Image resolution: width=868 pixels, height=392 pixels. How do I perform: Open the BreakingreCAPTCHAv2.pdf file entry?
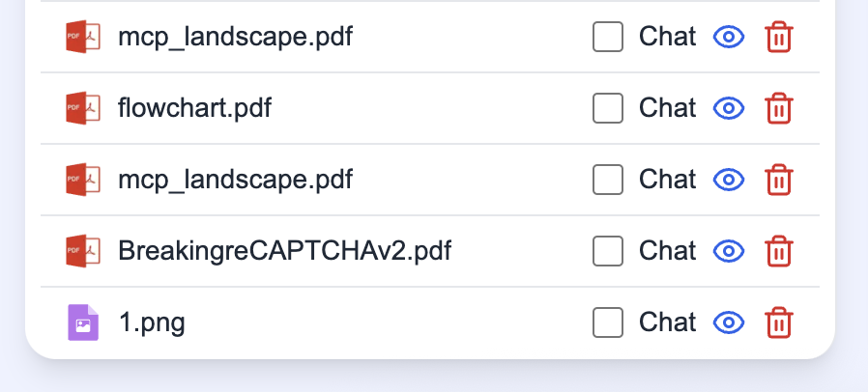click(284, 251)
